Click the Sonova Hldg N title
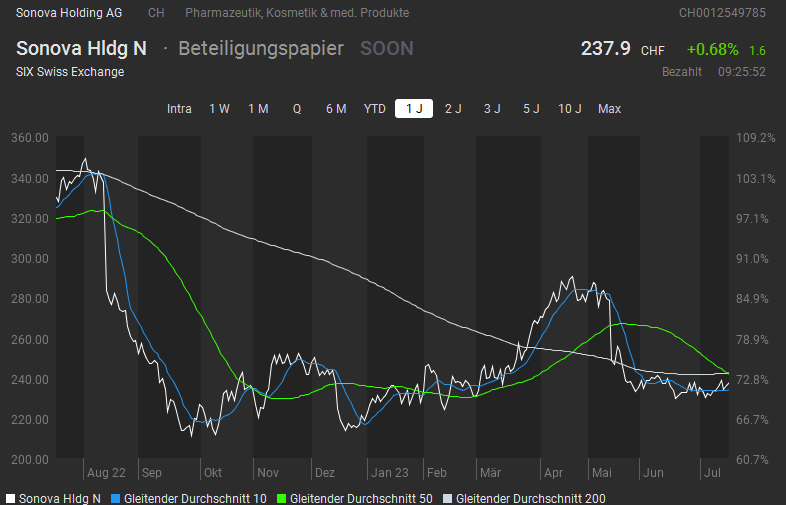The width and height of the screenshot is (786, 505). coord(81,49)
